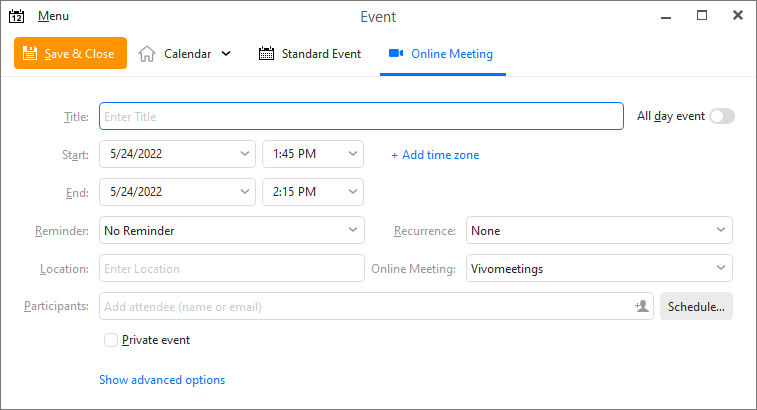Click the video camera Online Meeting icon
This screenshot has height=410, width=757.
pos(396,53)
